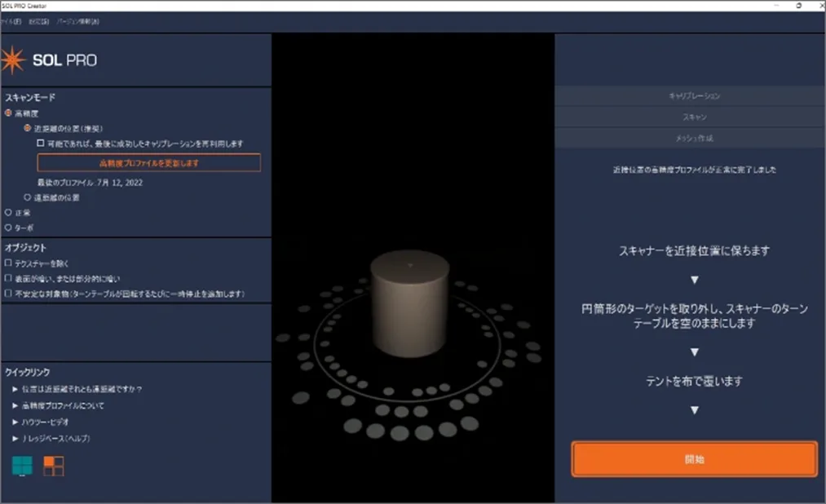Click the テントを布で覆います instruction
The height and width of the screenshot is (504, 826).
click(694, 381)
